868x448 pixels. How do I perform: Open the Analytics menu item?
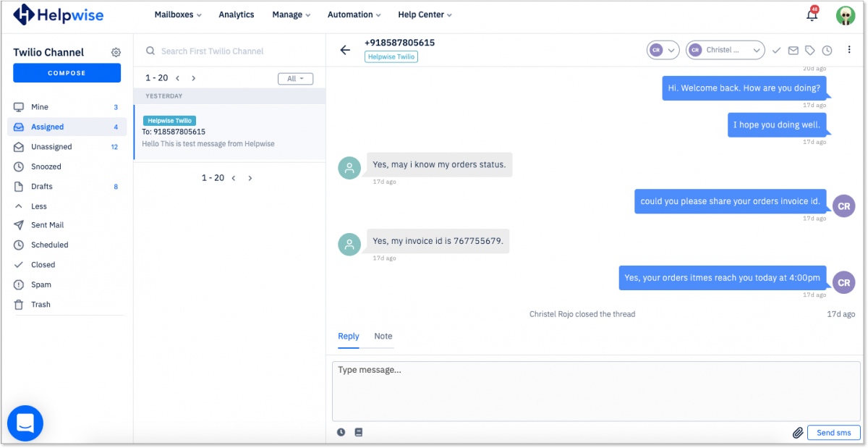click(236, 14)
